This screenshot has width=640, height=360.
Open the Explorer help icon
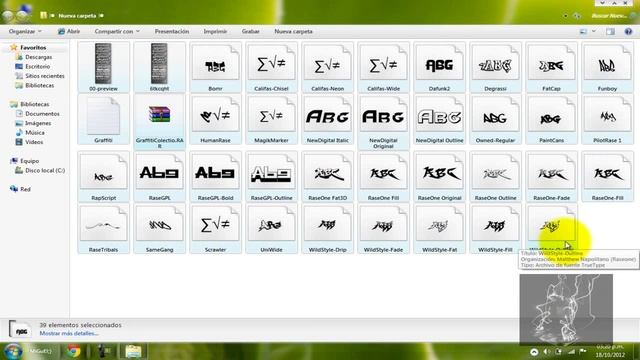pos(628,31)
